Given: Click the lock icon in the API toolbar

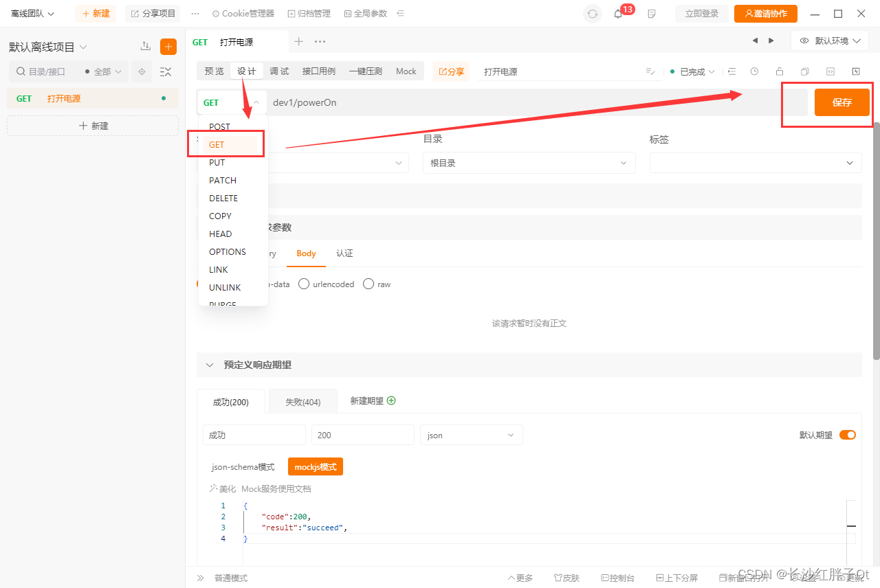Looking at the screenshot, I should [x=780, y=71].
